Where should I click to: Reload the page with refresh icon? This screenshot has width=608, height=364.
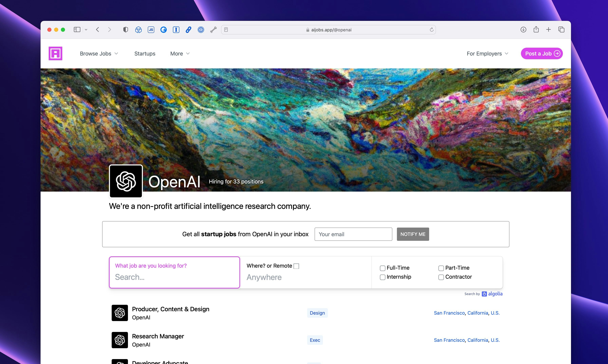pos(432,30)
